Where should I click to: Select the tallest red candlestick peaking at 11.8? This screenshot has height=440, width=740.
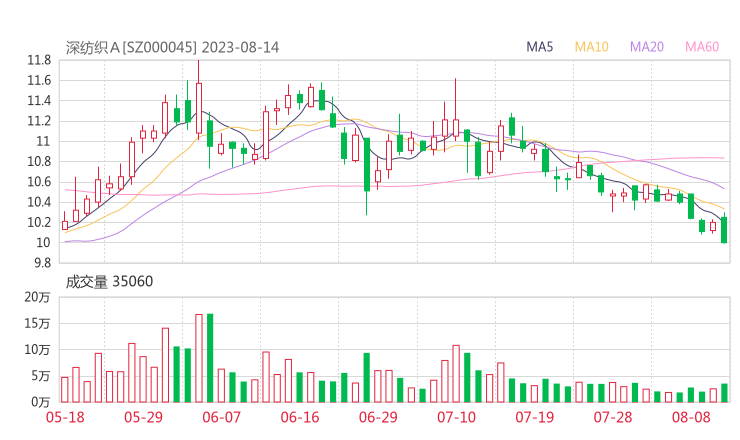pos(199,100)
